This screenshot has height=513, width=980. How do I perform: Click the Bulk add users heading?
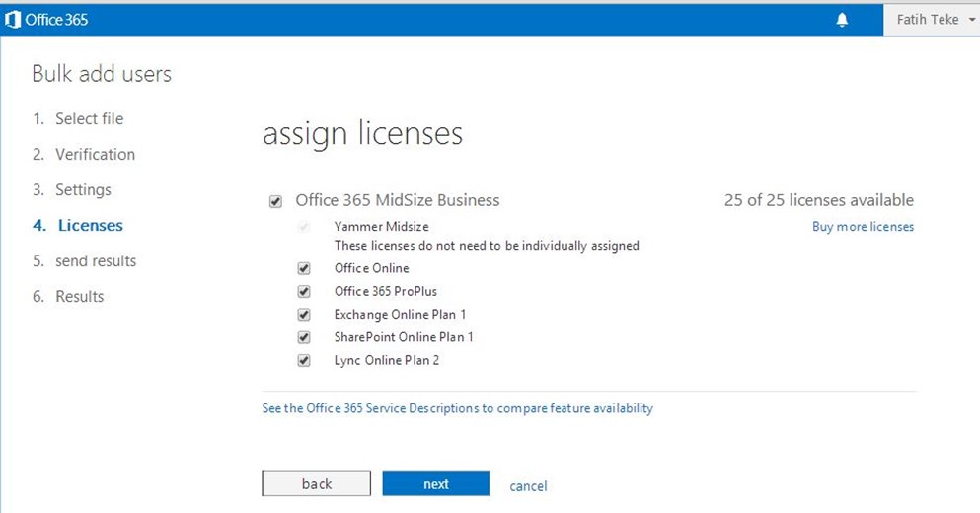pyautogui.click(x=102, y=74)
